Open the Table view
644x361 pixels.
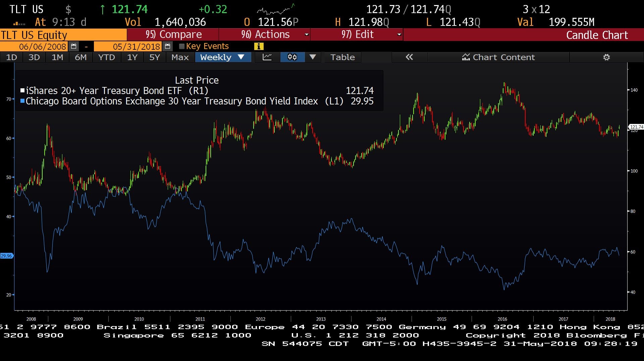coord(342,57)
